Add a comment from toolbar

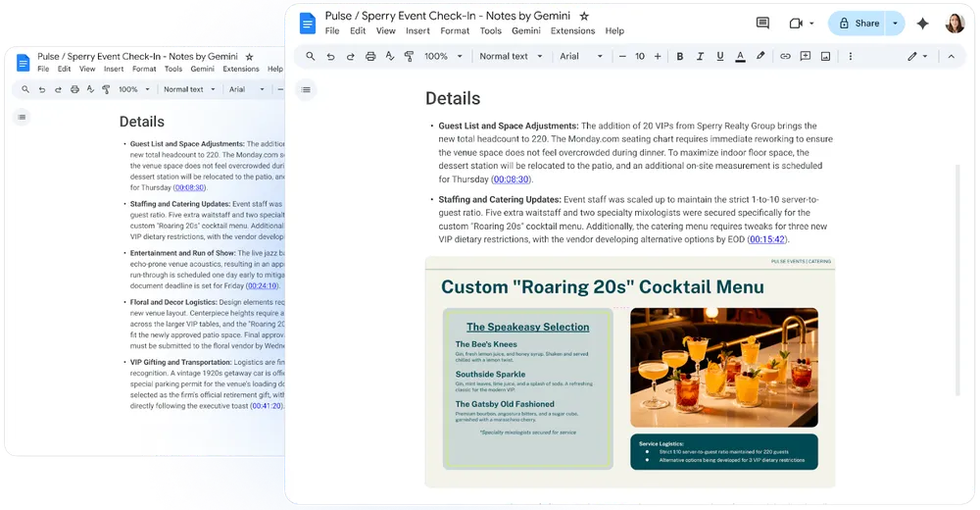805,56
